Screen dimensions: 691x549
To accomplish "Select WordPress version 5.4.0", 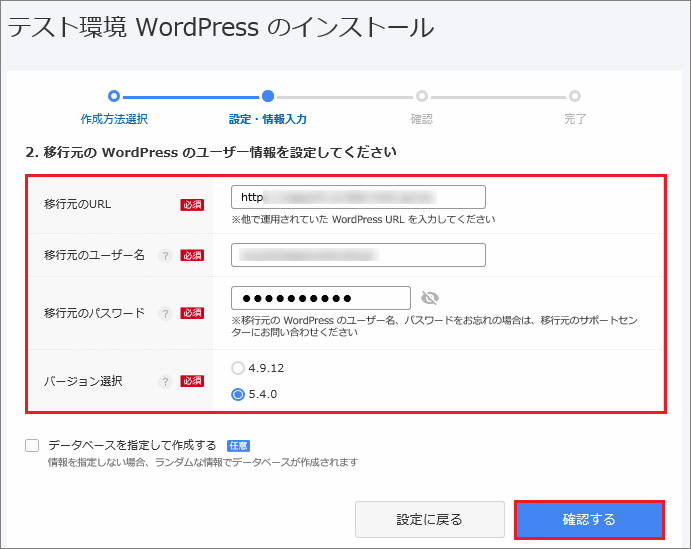I will 238,394.
